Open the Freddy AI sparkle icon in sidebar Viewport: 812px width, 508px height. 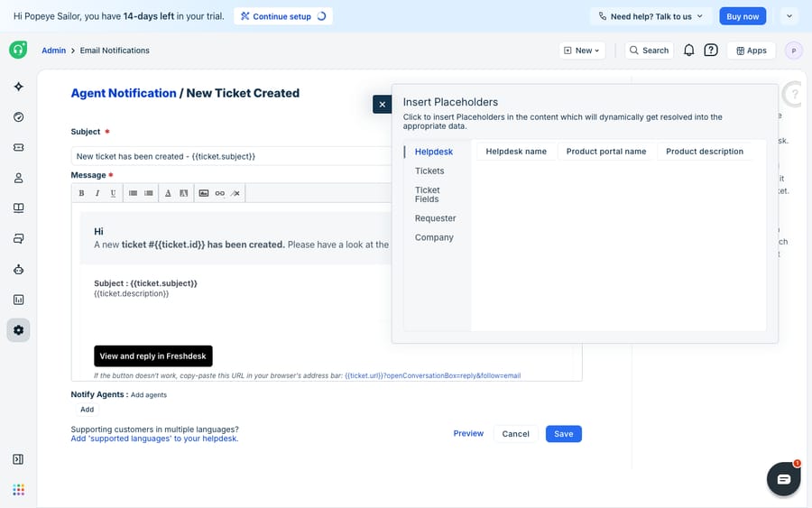click(x=19, y=87)
